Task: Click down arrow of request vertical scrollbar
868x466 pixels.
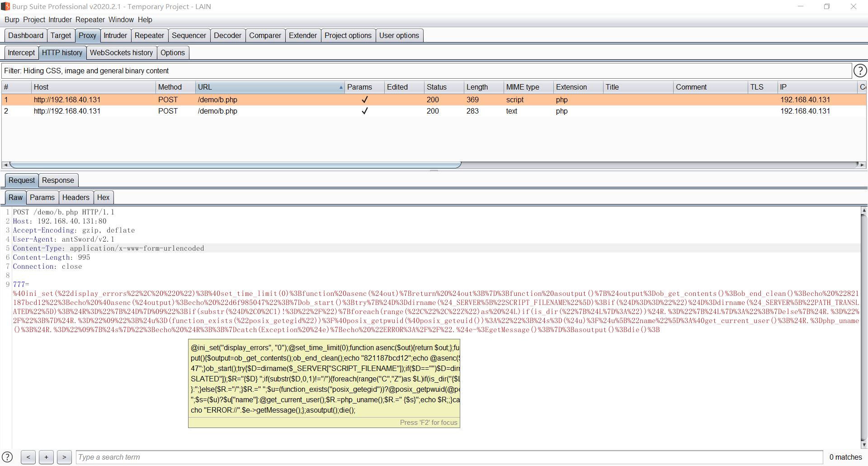Action: click(864, 445)
